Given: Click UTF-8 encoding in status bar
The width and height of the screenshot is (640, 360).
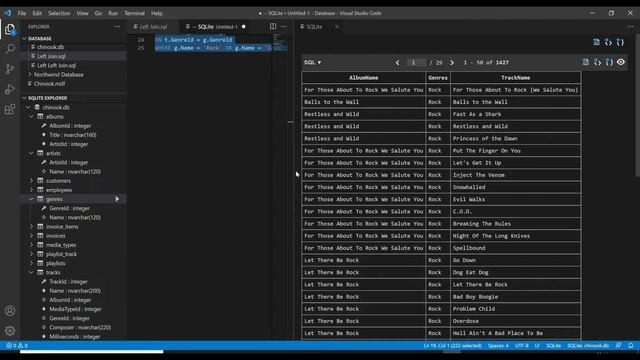Looking at the screenshot, I should tap(522, 345).
